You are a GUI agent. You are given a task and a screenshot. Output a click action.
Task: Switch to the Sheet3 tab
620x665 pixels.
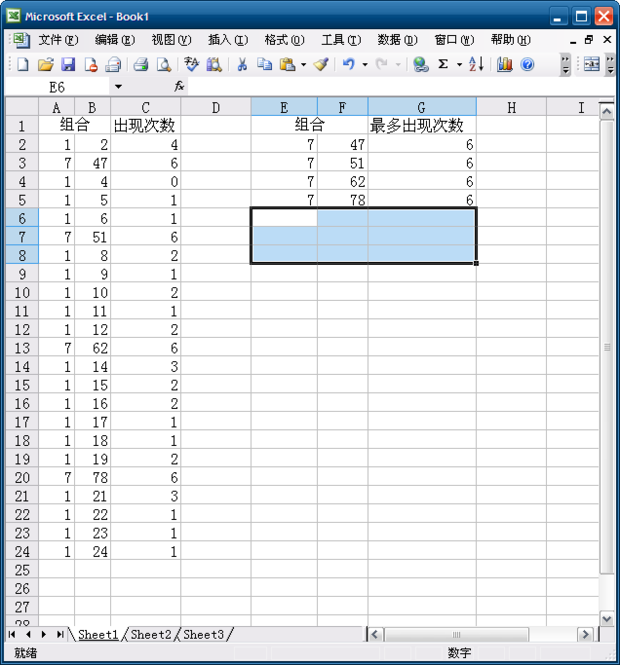pyautogui.click(x=203, y=634)
